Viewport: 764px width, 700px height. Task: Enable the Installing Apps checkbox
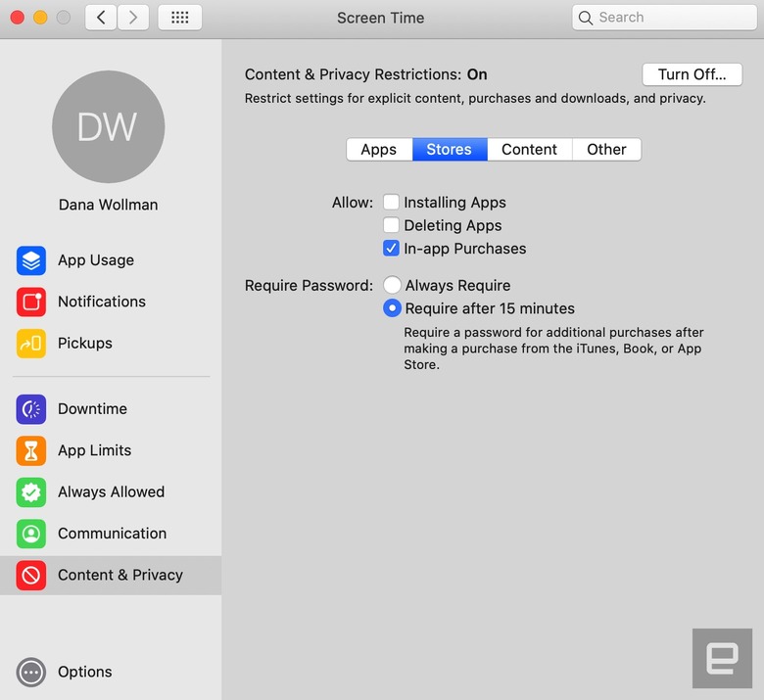pos(391,202)
